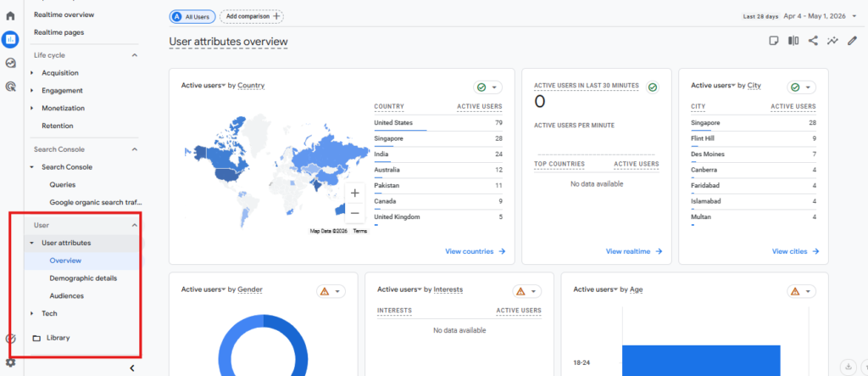Open the Retention report
868x376 pixels.
coord(58,126)
